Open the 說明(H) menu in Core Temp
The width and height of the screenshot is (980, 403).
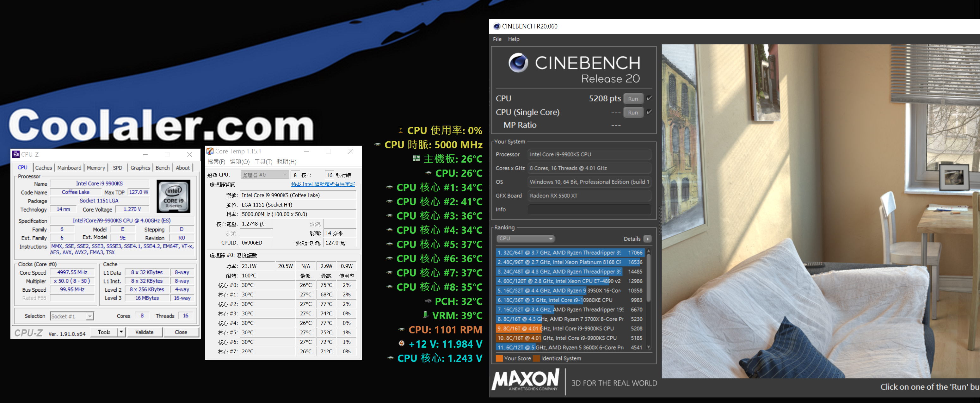[287, 162]
